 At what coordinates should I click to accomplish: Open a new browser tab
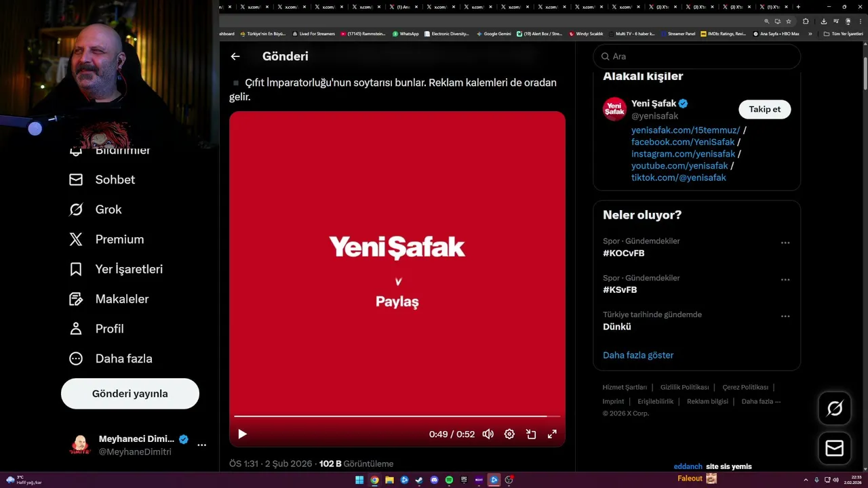[798, 7]
